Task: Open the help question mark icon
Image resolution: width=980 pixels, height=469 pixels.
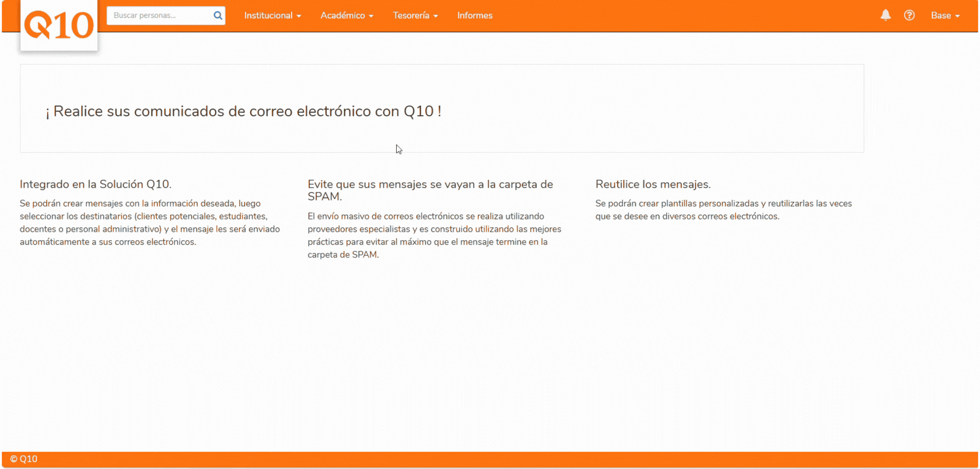Action: (x=909, y=15)
